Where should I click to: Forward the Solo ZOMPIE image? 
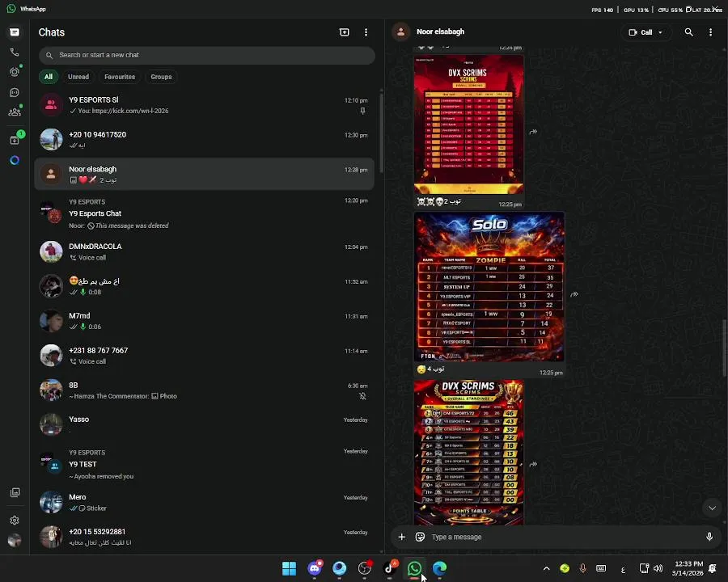pos(574,294)
